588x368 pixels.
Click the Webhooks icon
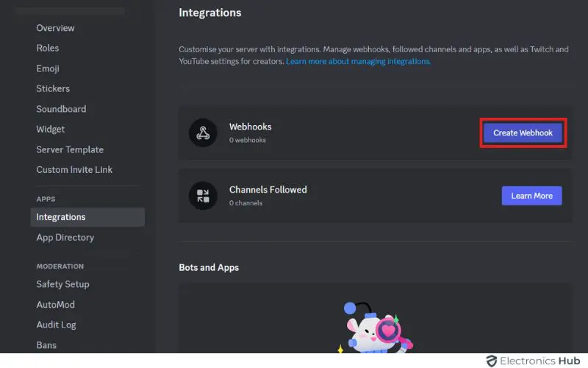tap(204, 133)
